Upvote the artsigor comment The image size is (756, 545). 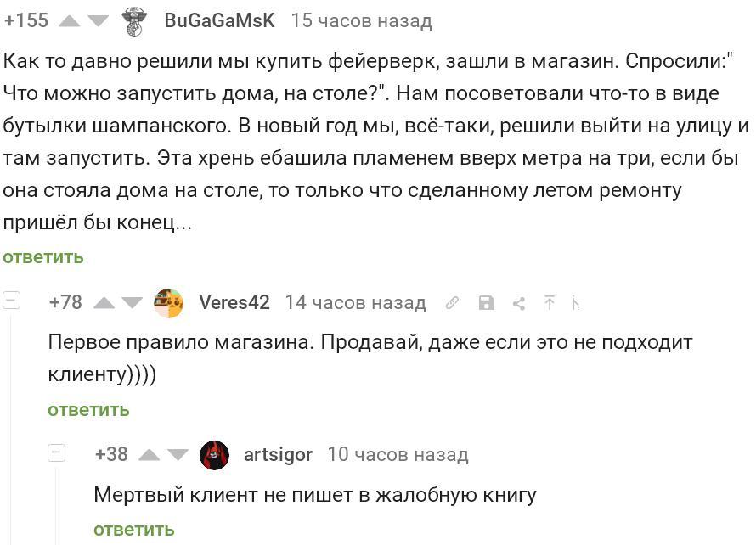(x=150, y=455)
